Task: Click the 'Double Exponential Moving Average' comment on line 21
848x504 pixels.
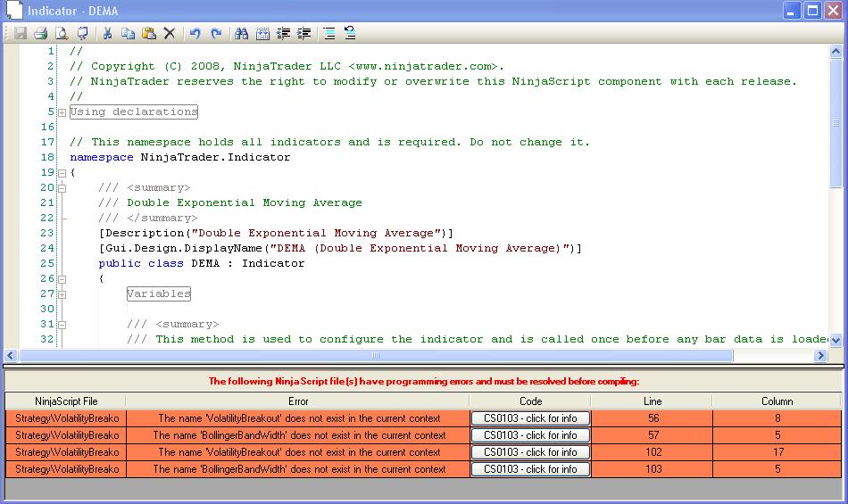Action: pos(230,202)
